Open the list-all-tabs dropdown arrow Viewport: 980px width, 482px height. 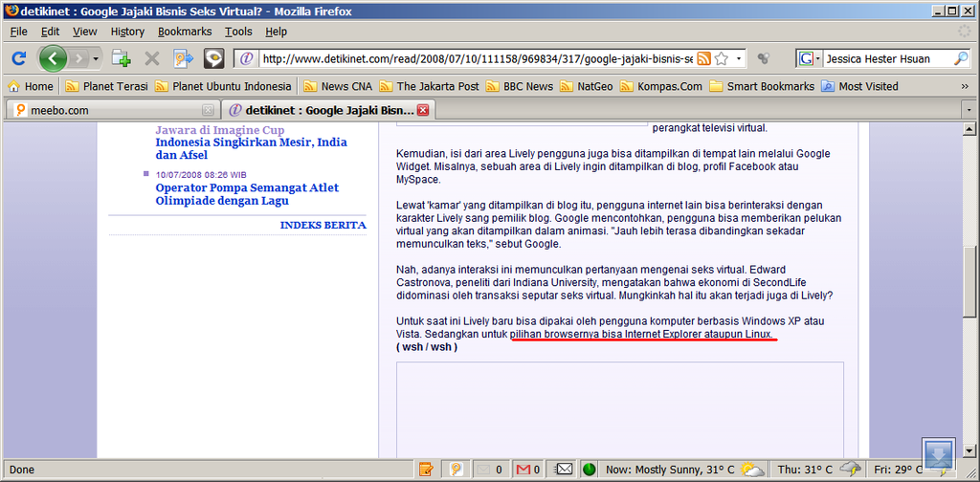969,111
